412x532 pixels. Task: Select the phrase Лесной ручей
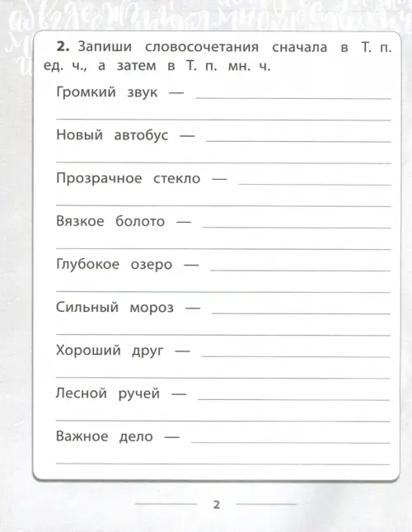[108, 393]
